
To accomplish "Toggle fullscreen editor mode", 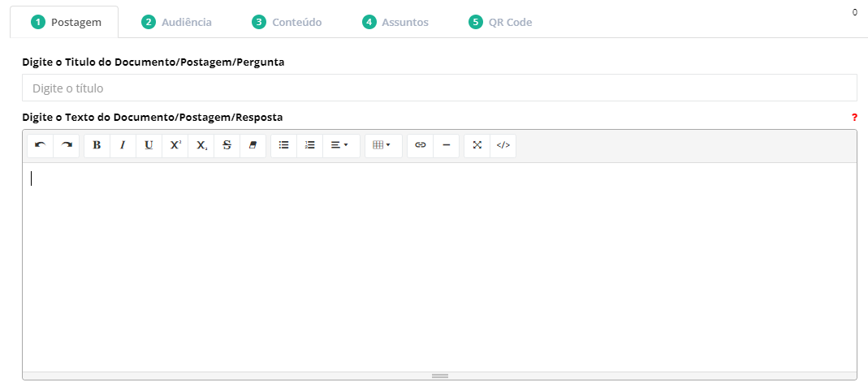I will click(x=477, y=145).
